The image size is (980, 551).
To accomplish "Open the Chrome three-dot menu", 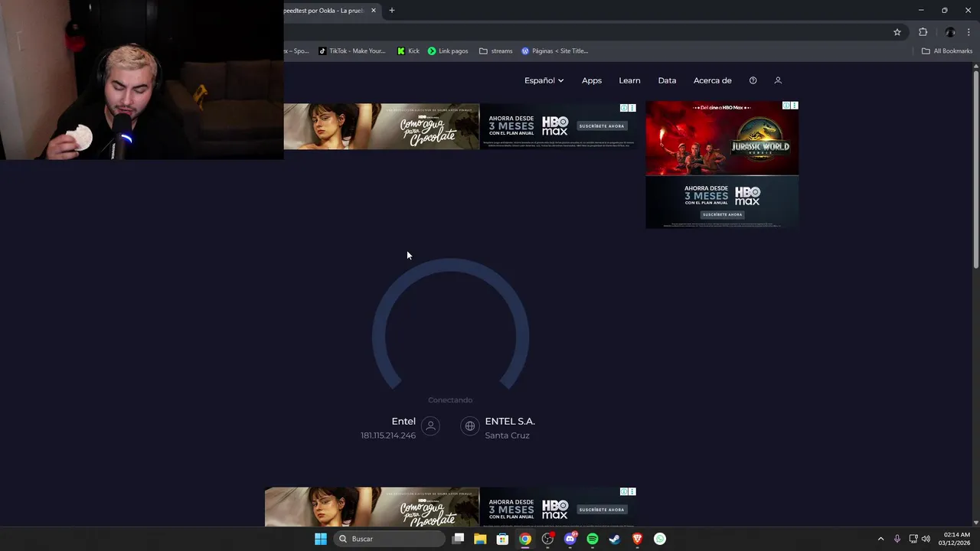I will (x=969, y=32).
